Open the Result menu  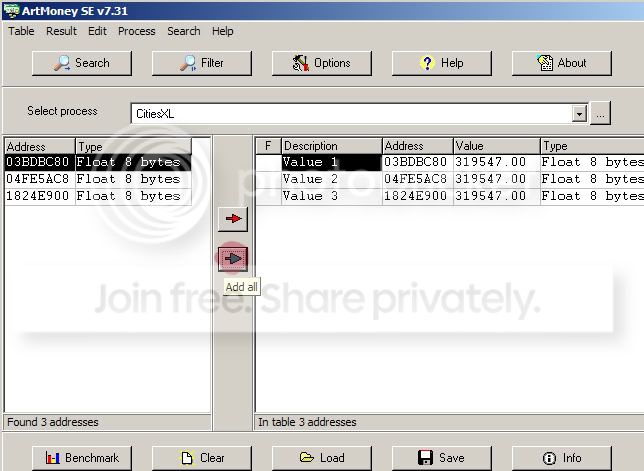61,31
